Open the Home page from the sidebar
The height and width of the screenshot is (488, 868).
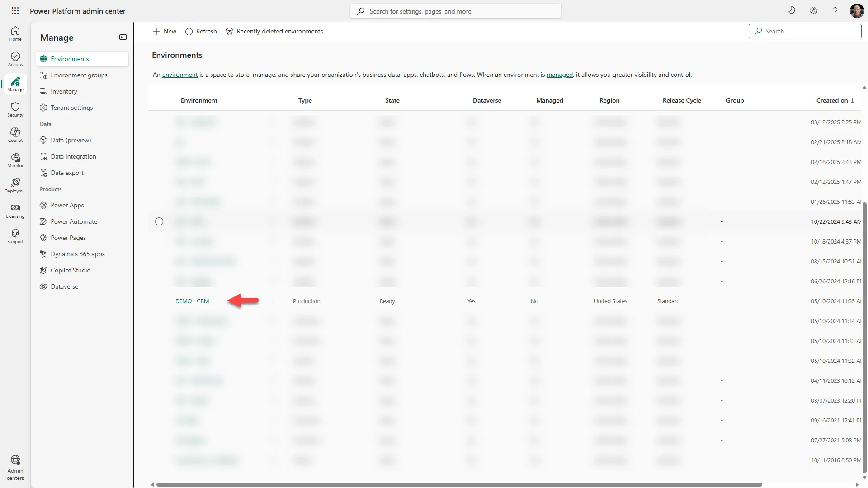click(15, 33)
